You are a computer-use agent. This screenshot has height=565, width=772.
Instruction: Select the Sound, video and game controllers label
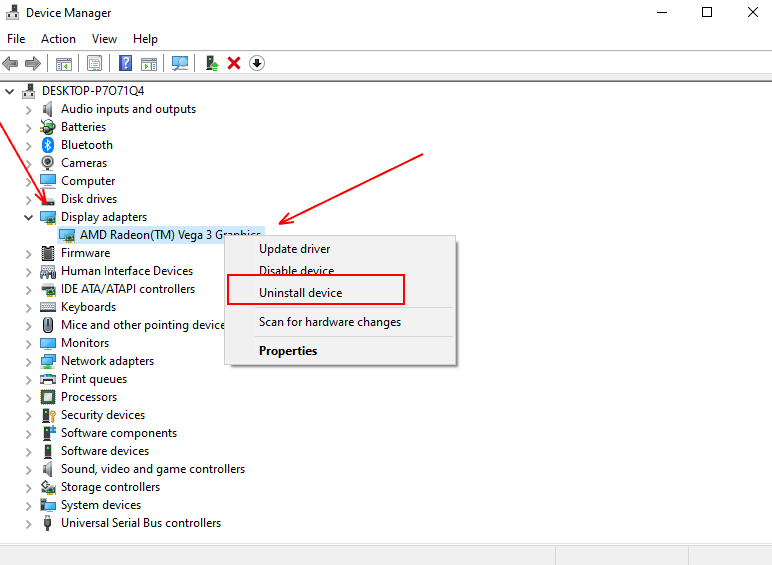pyautogui.click(x=153, y=469)
